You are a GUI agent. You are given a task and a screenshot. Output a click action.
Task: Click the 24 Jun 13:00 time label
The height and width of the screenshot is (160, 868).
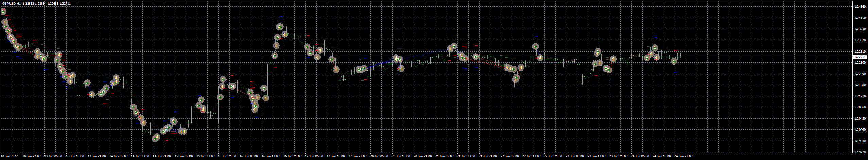(x=662, y=157)
